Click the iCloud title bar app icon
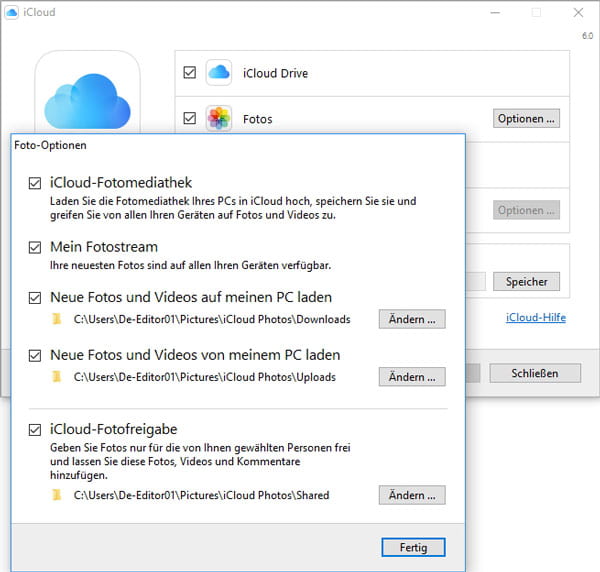The image size is (600, 572). pyautogui.click(x=11, y=12)
